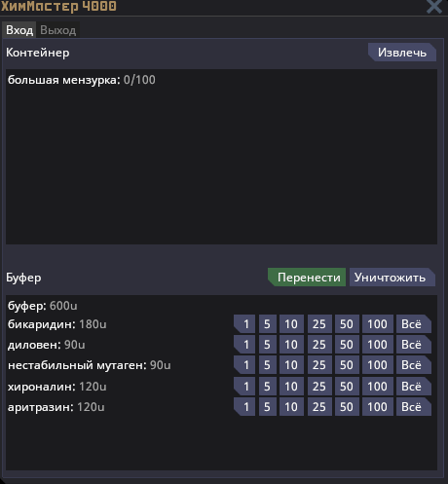Close the ХимМастер 4000 window
Image resolution: width=448 pixels, height=484 pixels.
(x=434, y=6)
